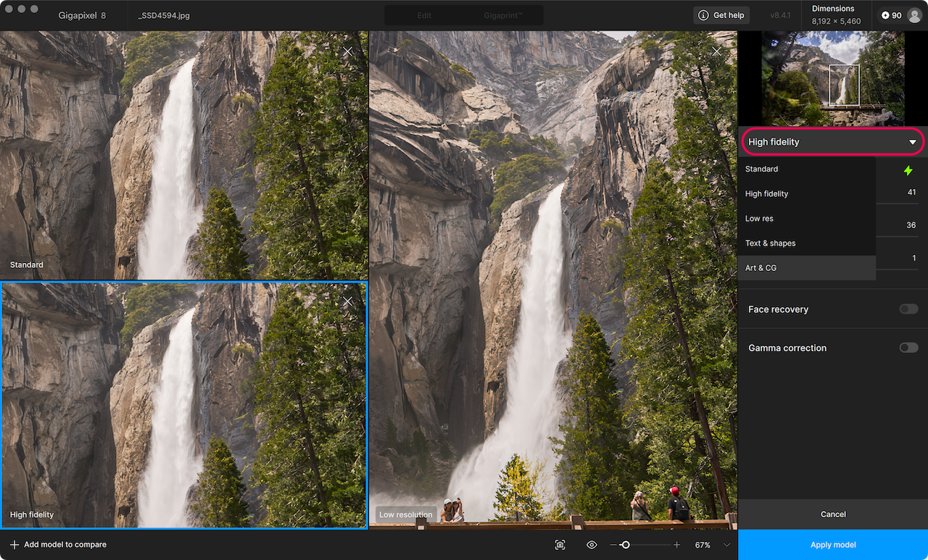928x560 pixels.
Task: Close the High fidelity preview pane
Action: [348, 301]
